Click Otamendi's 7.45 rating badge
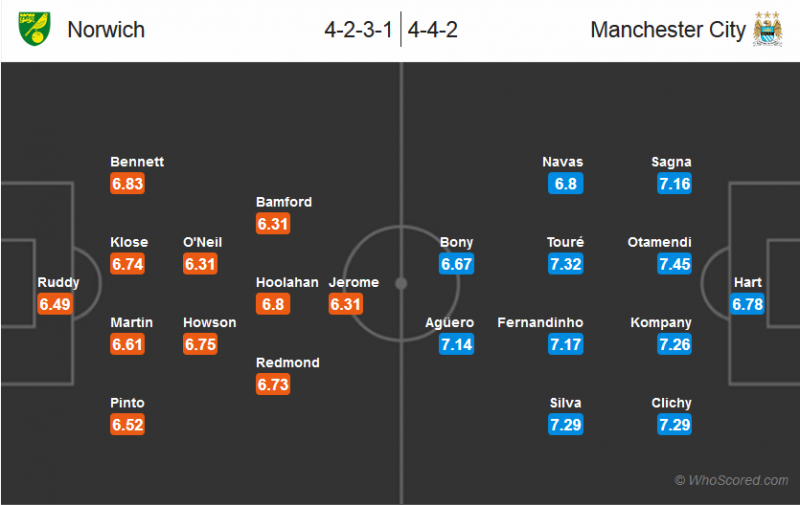This screenshot has width=800, height=505. click(674, 264)
